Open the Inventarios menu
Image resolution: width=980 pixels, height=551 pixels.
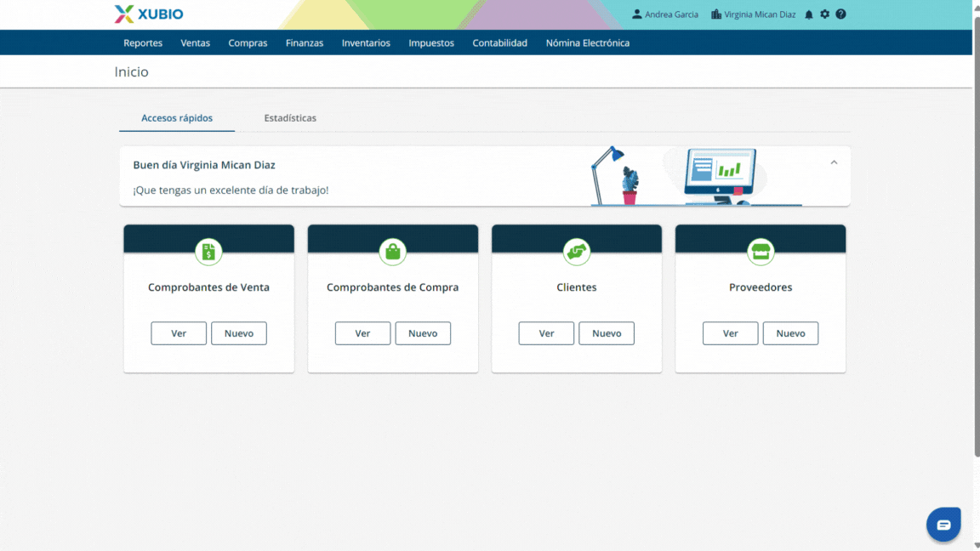(x=366, y=43)
